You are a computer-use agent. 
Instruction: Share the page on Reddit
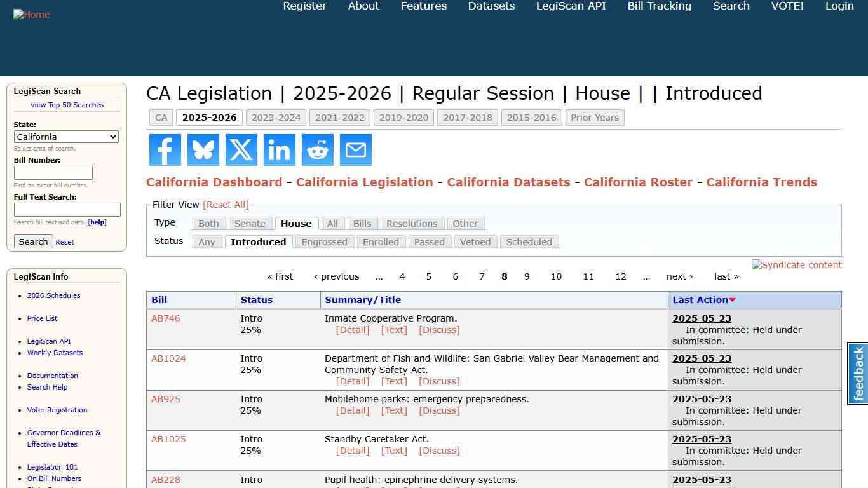(317, 150)
